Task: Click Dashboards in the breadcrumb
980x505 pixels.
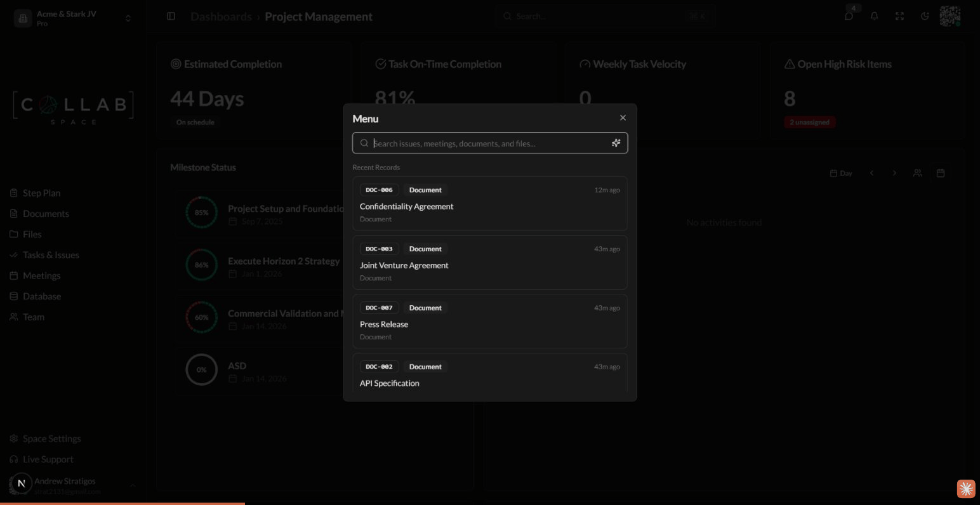Action: click(220, 16)
